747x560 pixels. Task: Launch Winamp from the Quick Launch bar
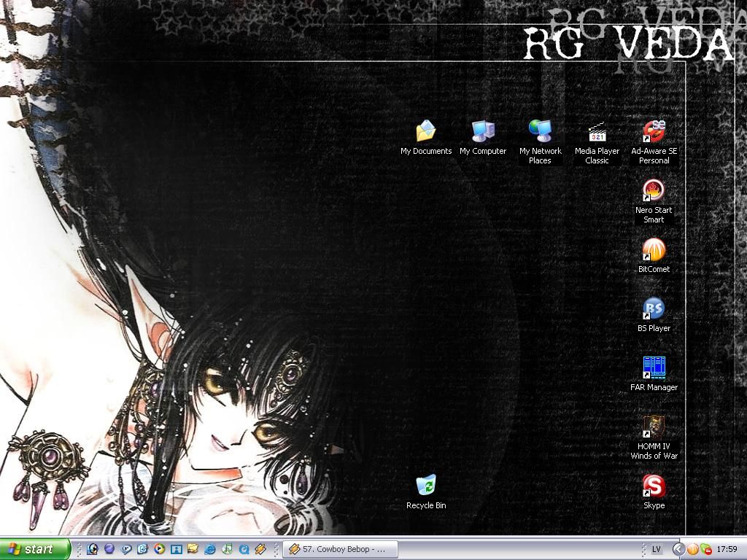(x=260, y=549)
